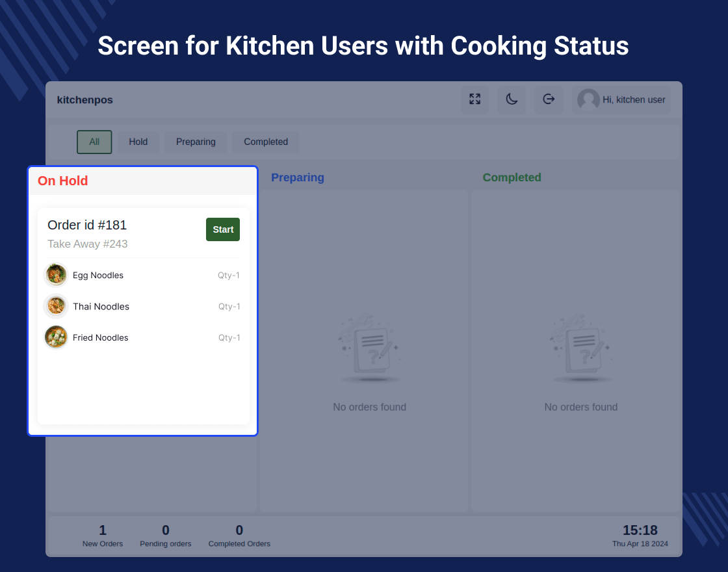
Task: Click the Thai Noodles dish icon
Action: 56,305
